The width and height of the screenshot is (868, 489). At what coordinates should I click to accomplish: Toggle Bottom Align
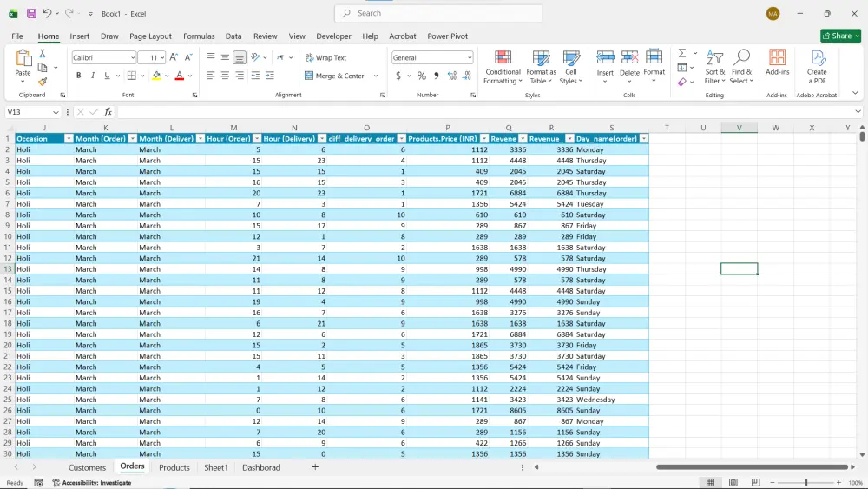[240, 57]
